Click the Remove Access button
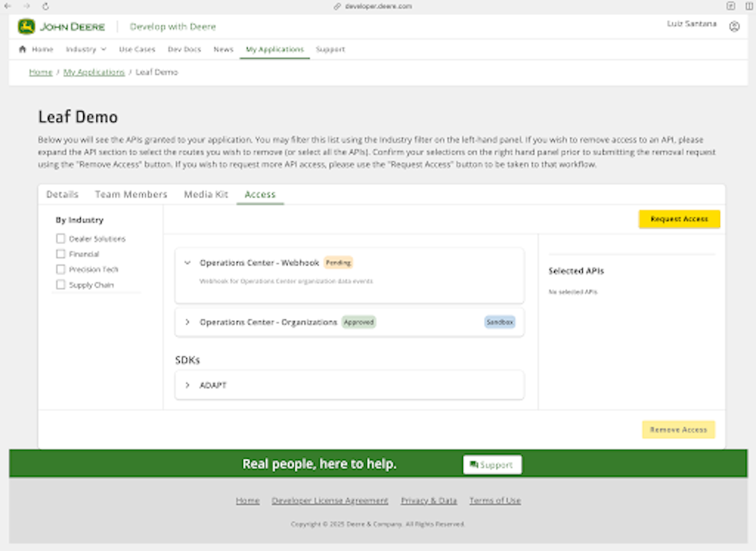The width and height of the screenshot is (756, 551). click(x=679, y=429)
